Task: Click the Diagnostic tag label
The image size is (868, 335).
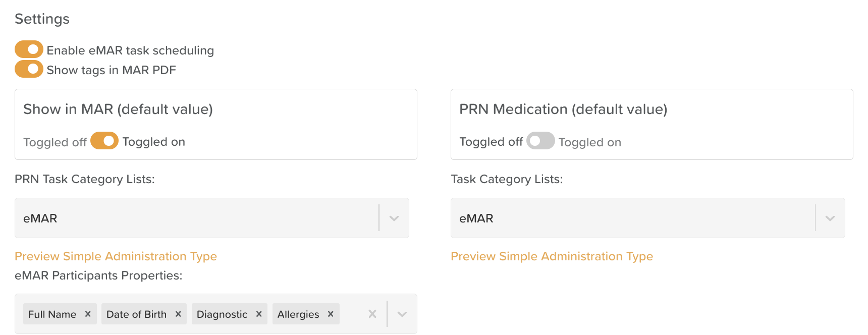Action: click(222, 314)
